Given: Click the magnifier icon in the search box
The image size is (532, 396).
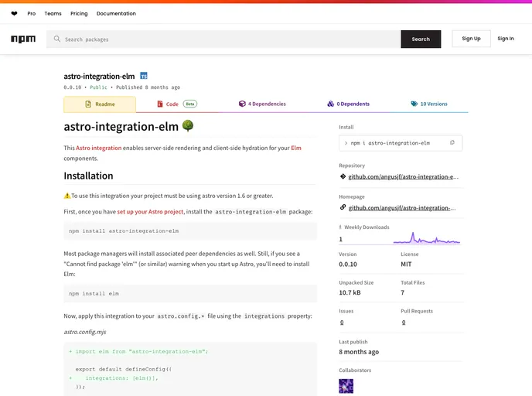Looking at the screenshot, I should [x=57, y=39].
